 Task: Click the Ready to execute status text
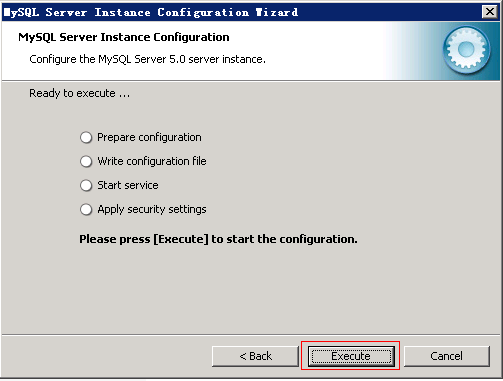(79, 93)
